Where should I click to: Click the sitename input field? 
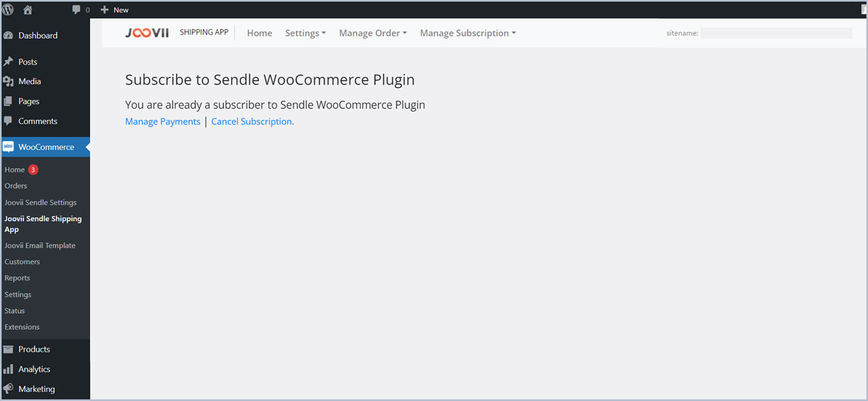click(776, 33)
